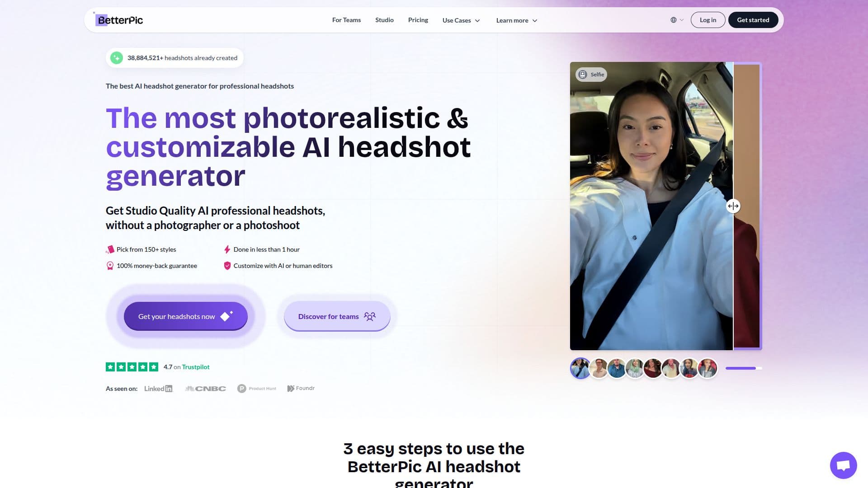This screenshot has height=488, width=868.
Task: Select the woman on red seat thumbnail
Action: pos(707,368)
